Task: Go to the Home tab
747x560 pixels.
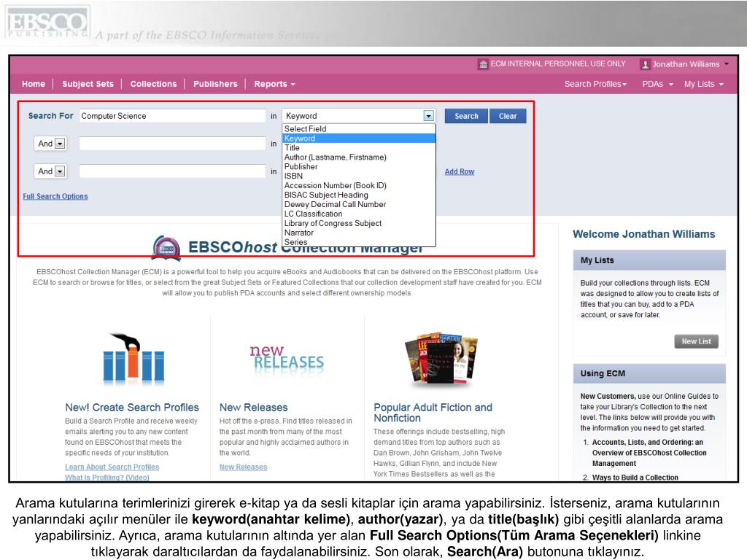Action: tap(34, 84)
